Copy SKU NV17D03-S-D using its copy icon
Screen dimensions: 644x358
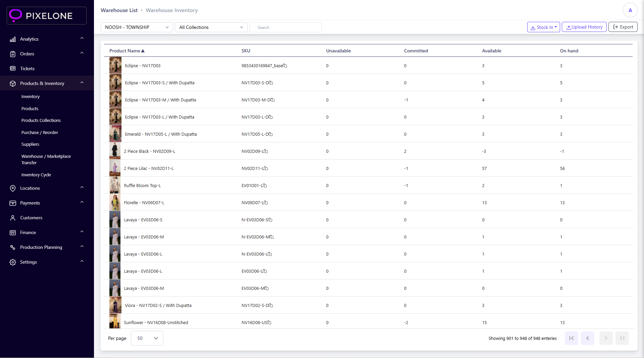click(x=271, y=83)
